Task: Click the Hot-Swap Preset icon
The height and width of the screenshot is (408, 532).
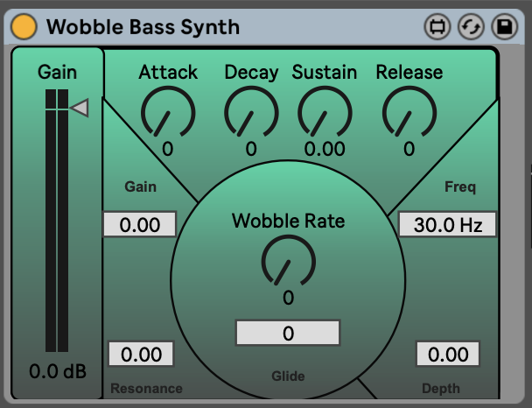Action: [x=471, y=26]
